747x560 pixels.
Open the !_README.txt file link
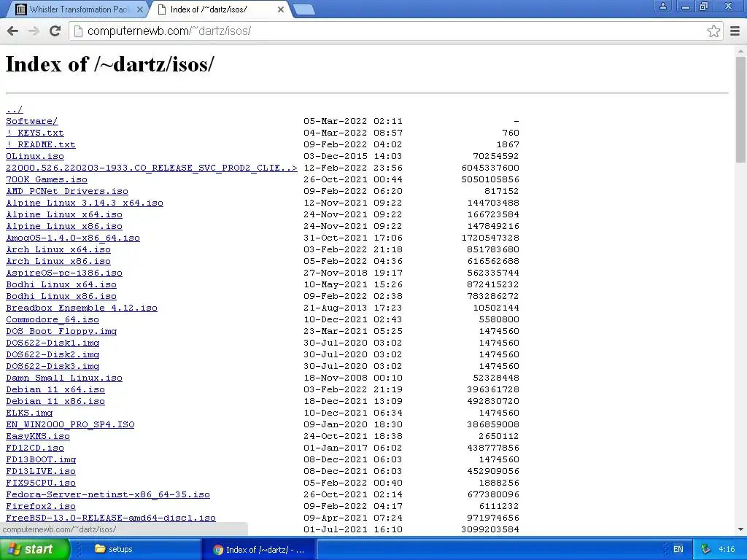click(x=41, y=144)
